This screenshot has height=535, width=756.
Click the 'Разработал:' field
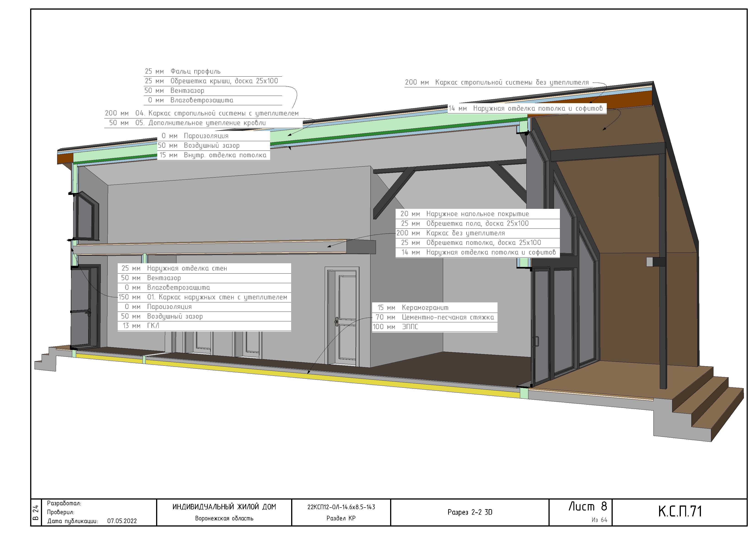click(x=64, y=503)
